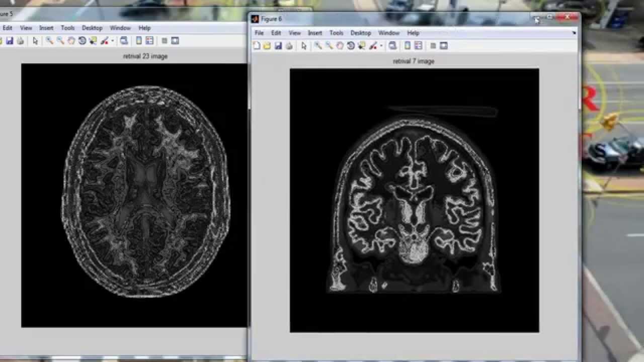The height and width of the screenshot is (362, 644).
Task: Hide plot tools in Figure 5
Action: click(x=164, y=41)
